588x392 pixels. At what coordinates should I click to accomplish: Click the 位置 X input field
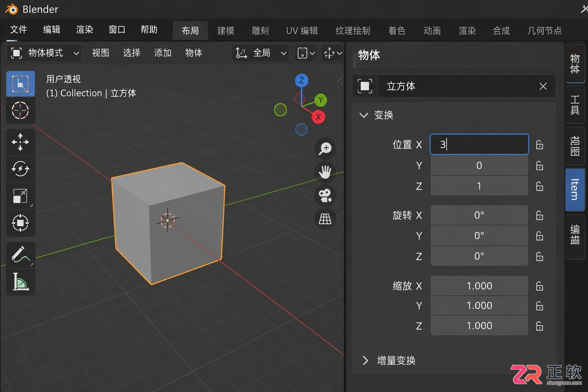[479, 144]
